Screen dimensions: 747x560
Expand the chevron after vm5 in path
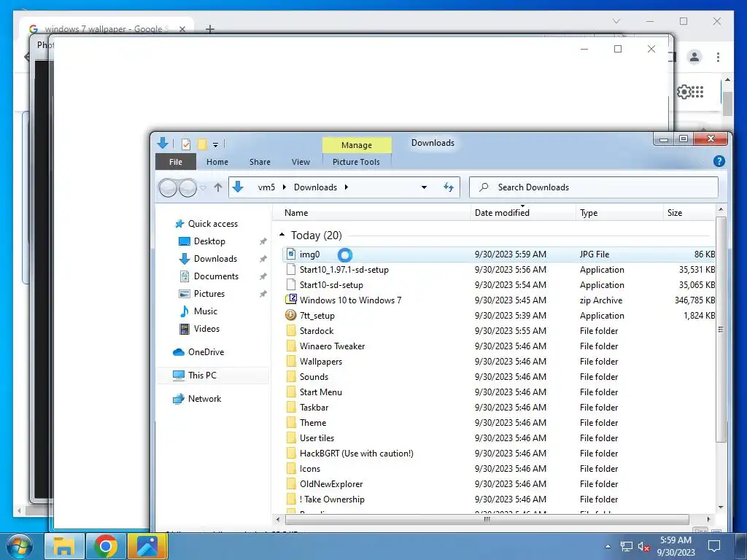[x=285, y=187]
